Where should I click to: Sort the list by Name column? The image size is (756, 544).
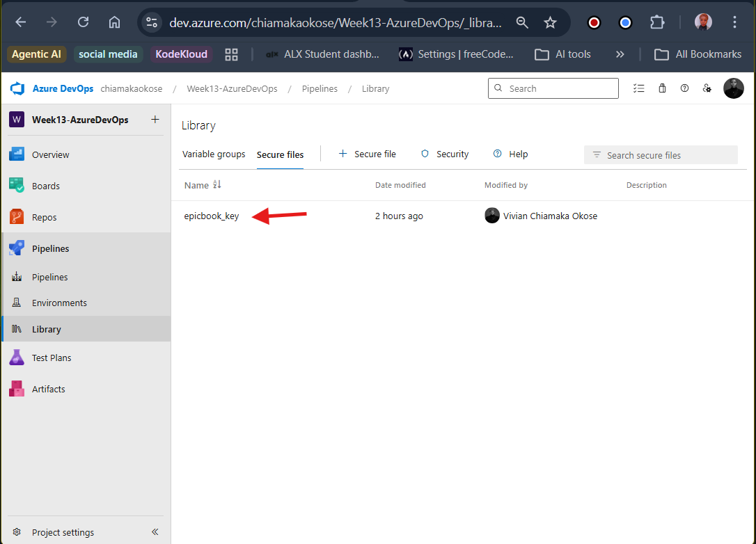click(x=203, y=185)
